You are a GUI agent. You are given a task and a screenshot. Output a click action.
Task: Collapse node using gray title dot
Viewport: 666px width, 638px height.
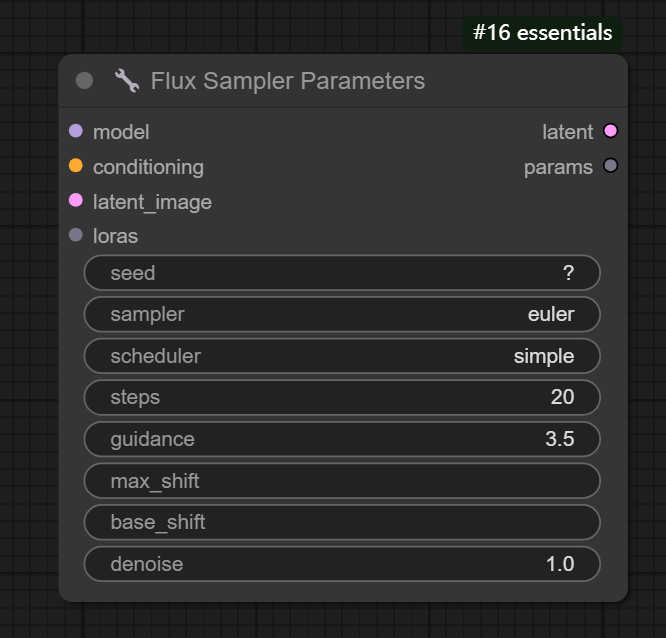(85, 81)
